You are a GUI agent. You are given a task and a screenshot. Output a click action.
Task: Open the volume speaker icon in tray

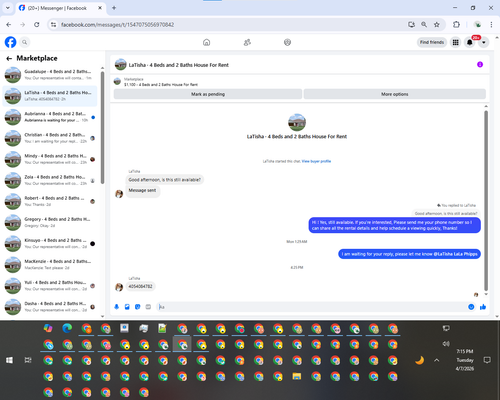[446, 343]
